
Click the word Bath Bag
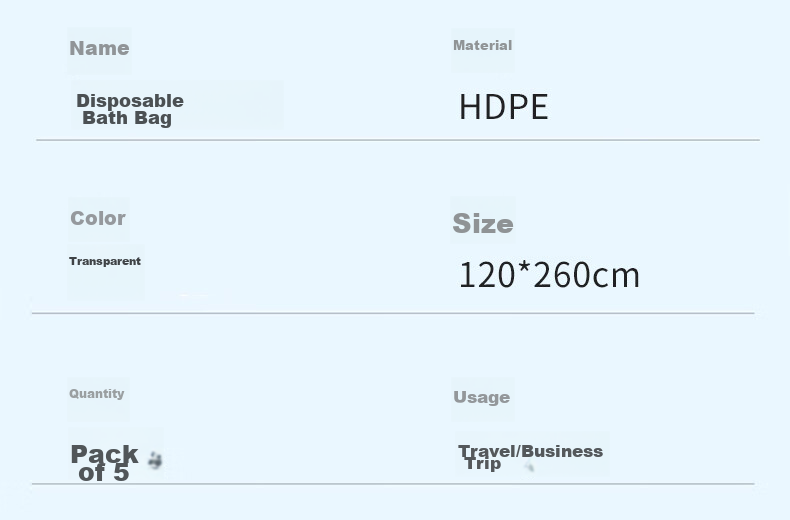pyautogui.click(x=127, y=118)
